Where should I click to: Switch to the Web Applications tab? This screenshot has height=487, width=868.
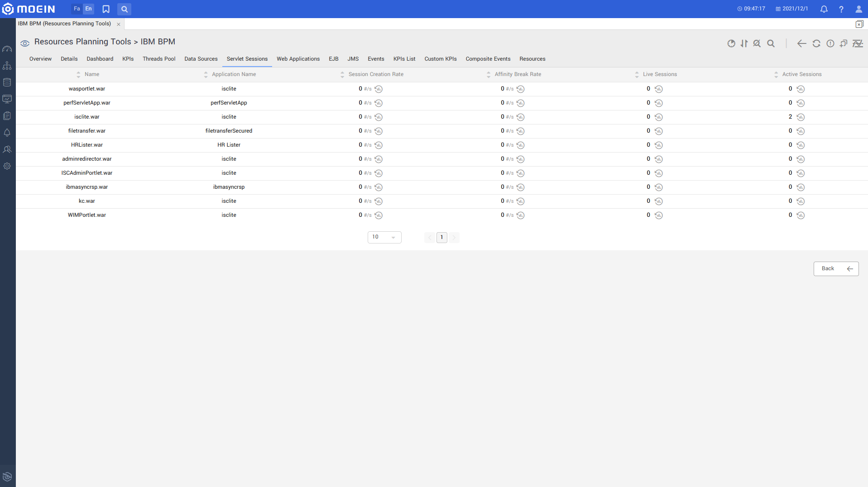(x=298, y=59)
